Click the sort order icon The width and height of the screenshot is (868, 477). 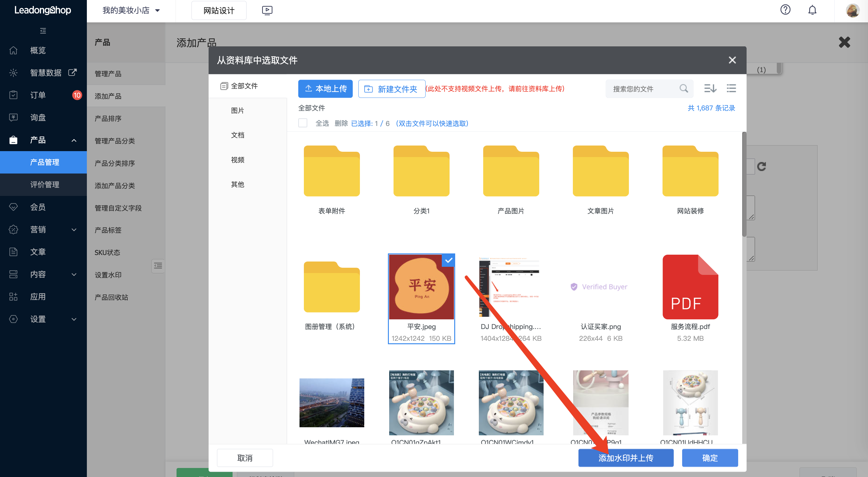coord(710,89)
